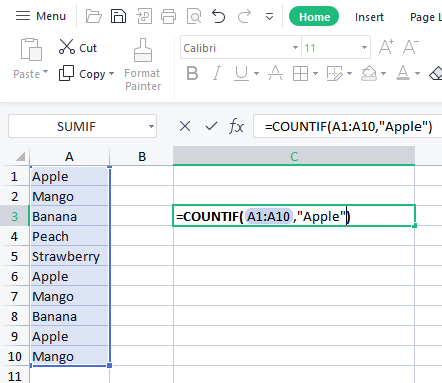The image size is (442, 383).
Task: Click the cell styles format icon
Action: [334, 73]
